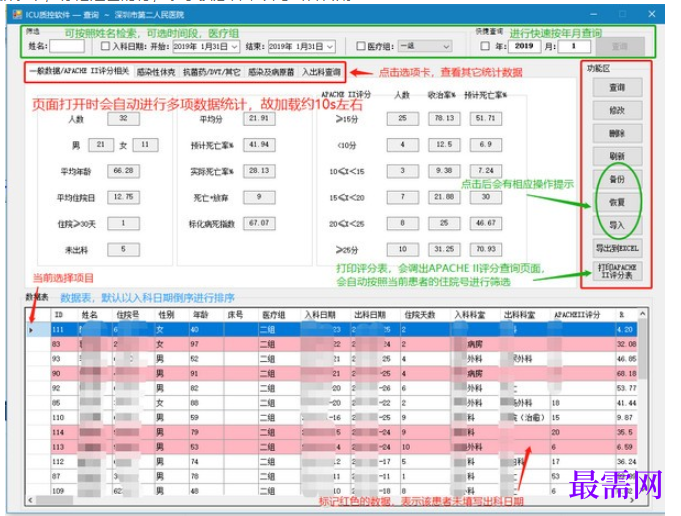This screenshot has height=516, width=681.
Task: Click the 姓名 name input field
Action: (67, 46)
